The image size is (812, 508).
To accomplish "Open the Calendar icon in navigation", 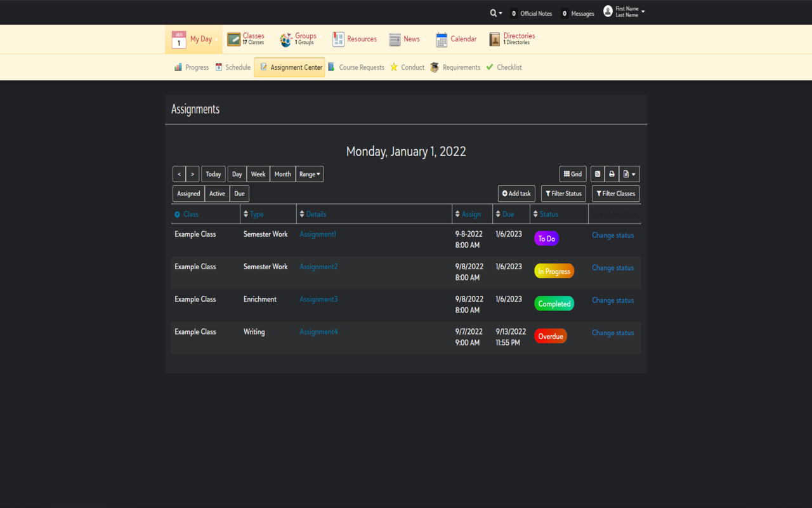I will tap(442, 39).
